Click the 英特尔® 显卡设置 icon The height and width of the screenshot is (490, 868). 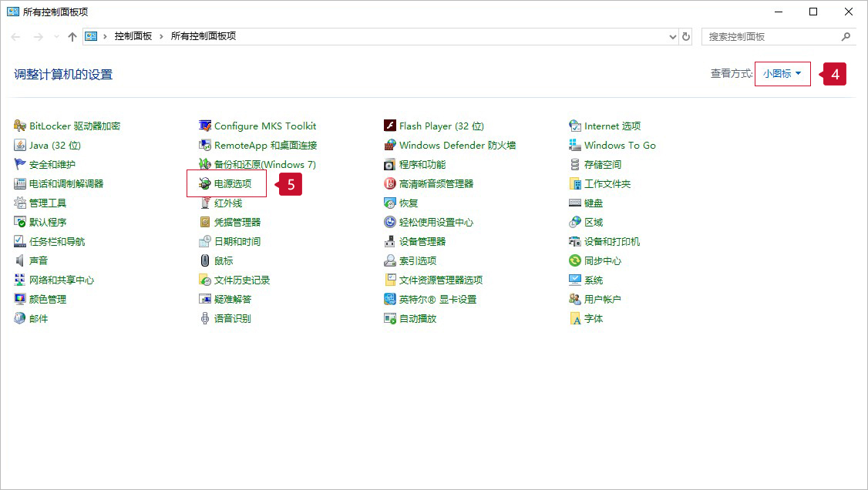click(x=390, y=300)
